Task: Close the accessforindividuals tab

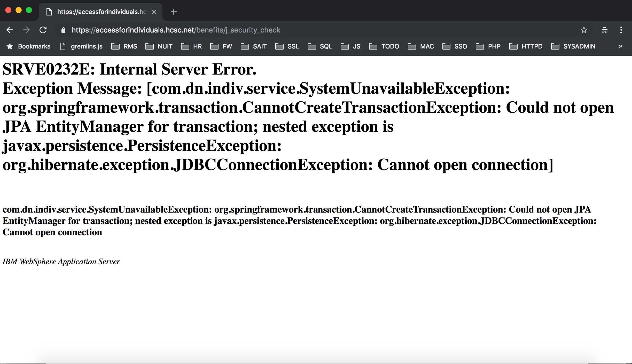Action: (154, 12)
